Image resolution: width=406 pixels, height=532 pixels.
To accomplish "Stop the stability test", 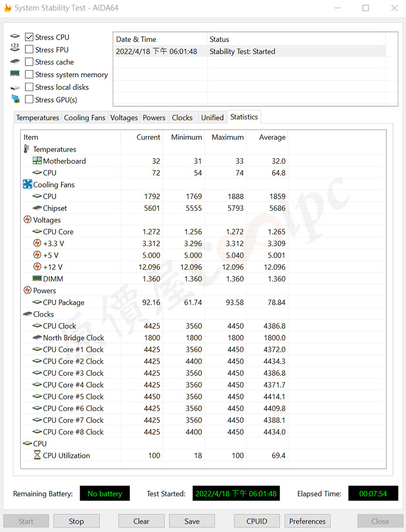I will coord(76,521).
